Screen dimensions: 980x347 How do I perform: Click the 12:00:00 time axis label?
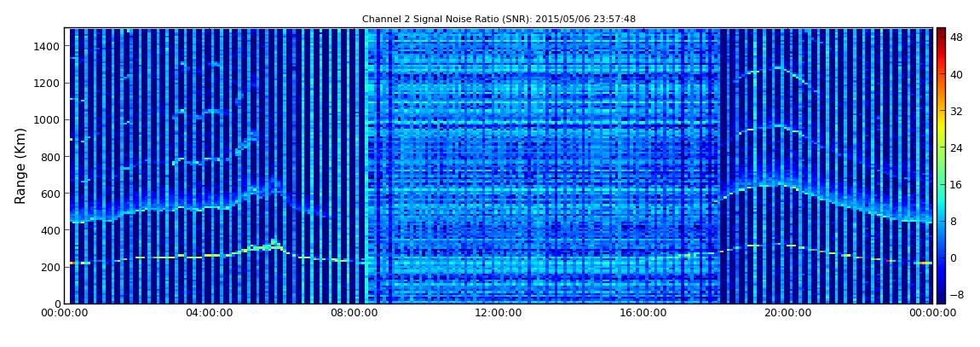click(x=499, y=313)
